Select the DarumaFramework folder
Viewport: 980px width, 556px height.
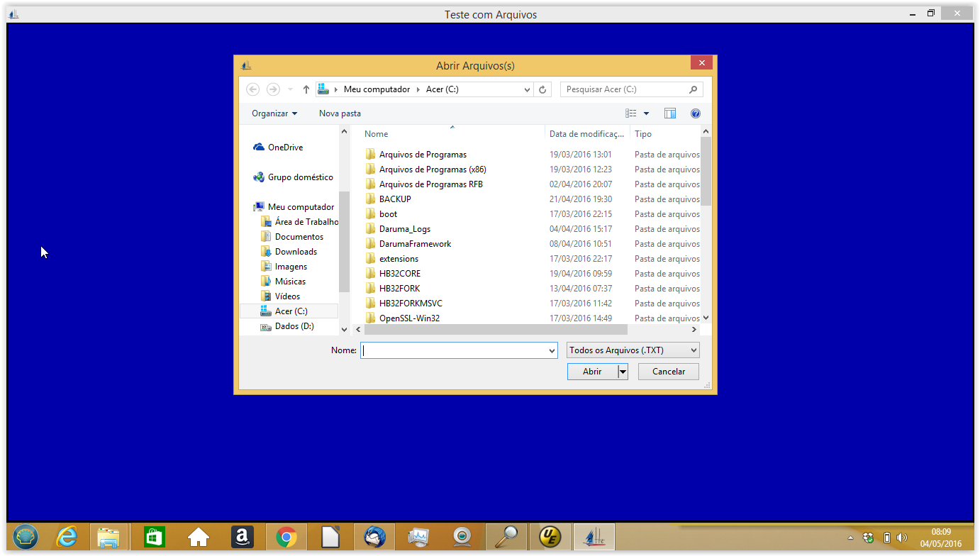click(415, 244)
